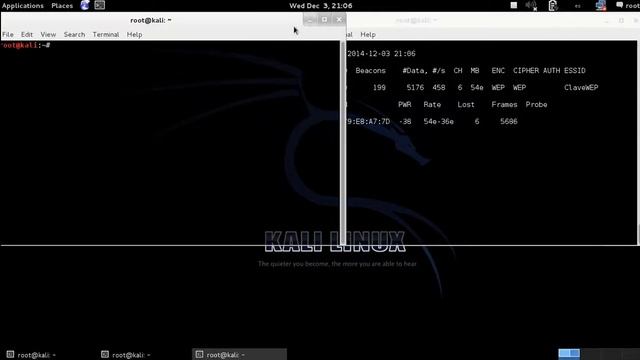Open Help menu in front terminal
This screenshot has width=640, height=360.
134,35
